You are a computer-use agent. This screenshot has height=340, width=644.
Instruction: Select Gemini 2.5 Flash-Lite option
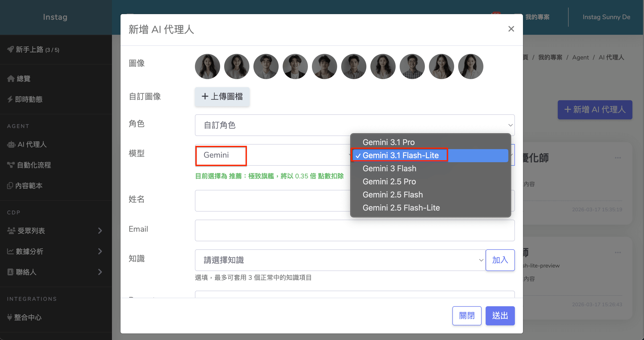pyautogui.click(x=401, y=208)
